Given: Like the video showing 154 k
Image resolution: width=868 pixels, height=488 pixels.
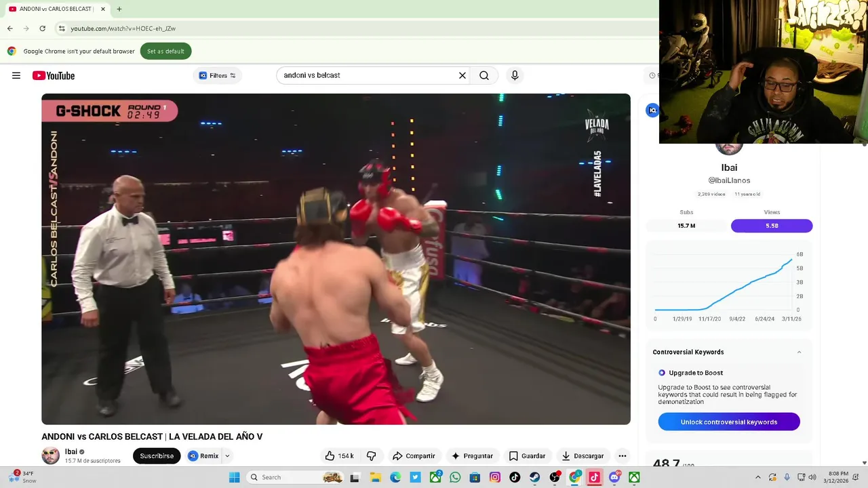Looking at the screenshot, I should pyautogui.click(x=339, y=456).
